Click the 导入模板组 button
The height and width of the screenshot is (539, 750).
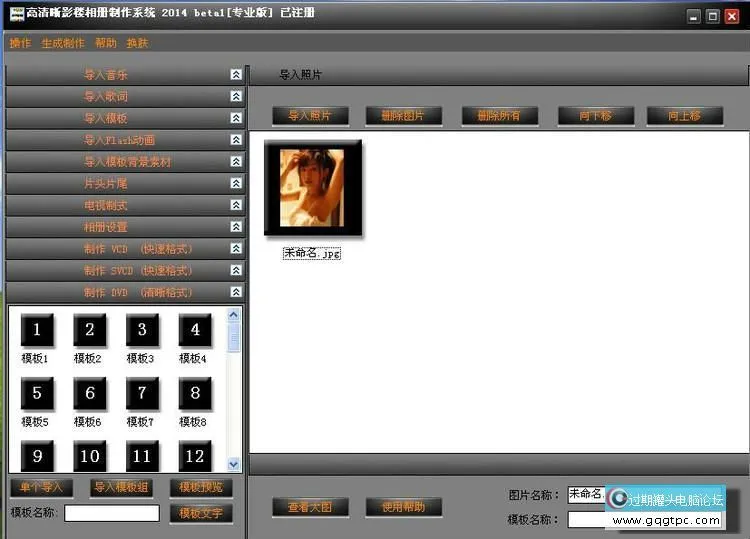(121, 487)
